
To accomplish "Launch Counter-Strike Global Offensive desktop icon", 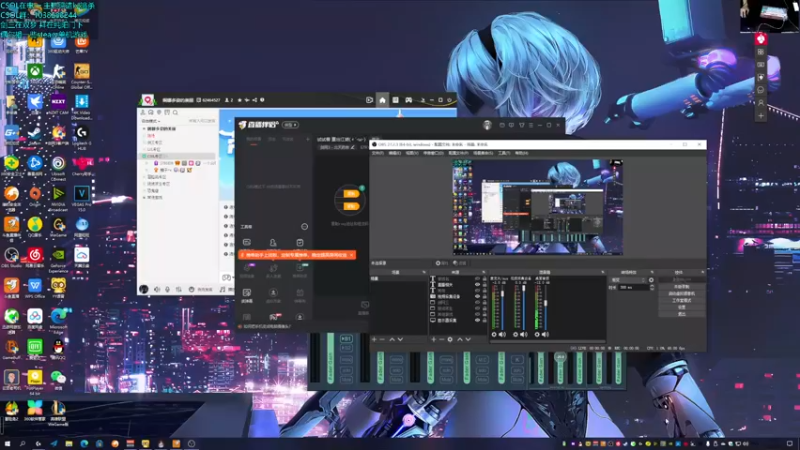I will click(81, 76).
